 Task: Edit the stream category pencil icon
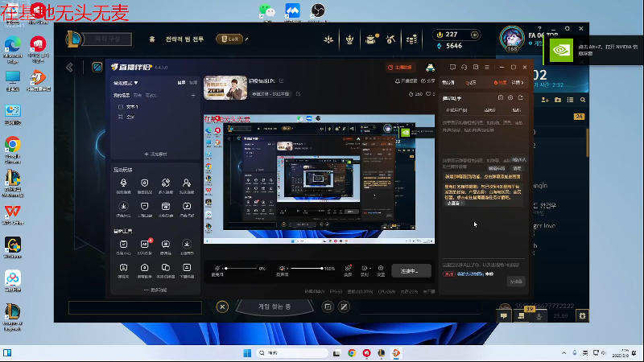tap(298, 94)
